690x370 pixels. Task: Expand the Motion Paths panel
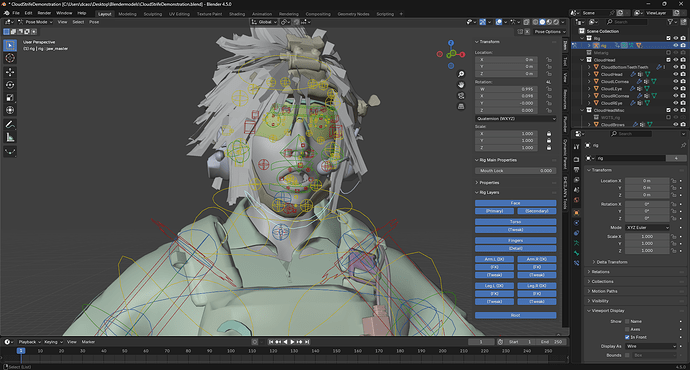tap(604, 291)
